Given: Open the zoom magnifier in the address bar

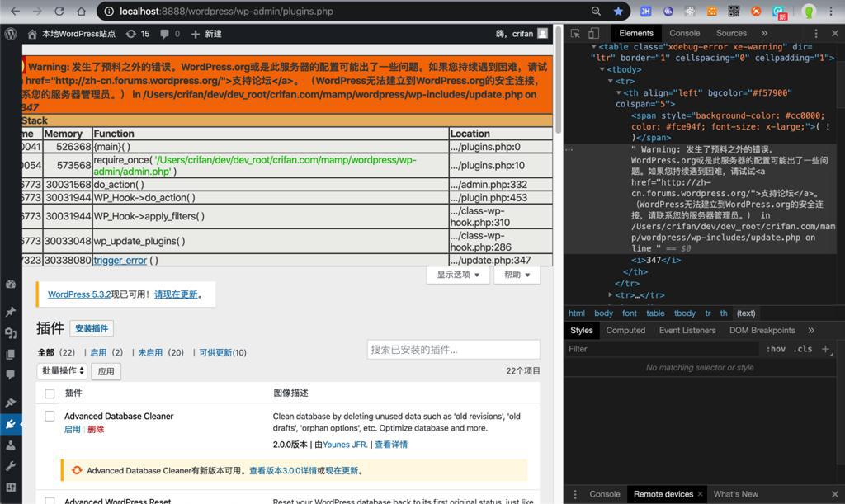Looking at the screenshot, I should [596, 12].
